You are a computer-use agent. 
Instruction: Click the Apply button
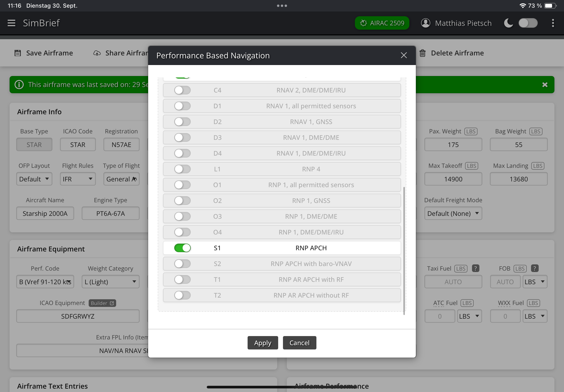262,343
